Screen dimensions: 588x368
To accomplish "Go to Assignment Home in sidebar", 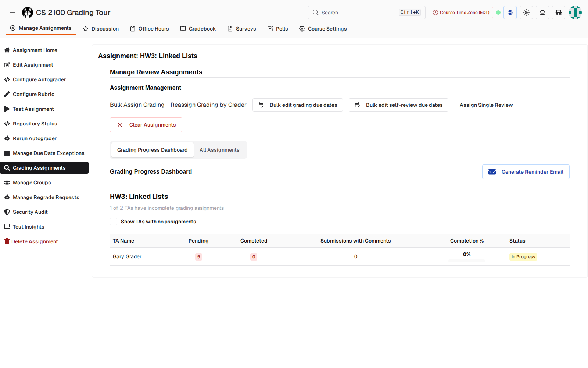I will coord(44,50).
